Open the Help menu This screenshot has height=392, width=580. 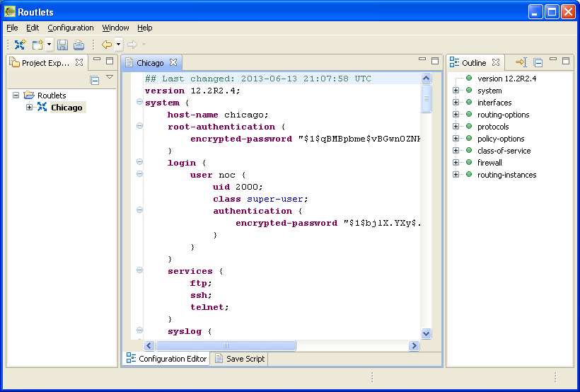pos(144,28)
